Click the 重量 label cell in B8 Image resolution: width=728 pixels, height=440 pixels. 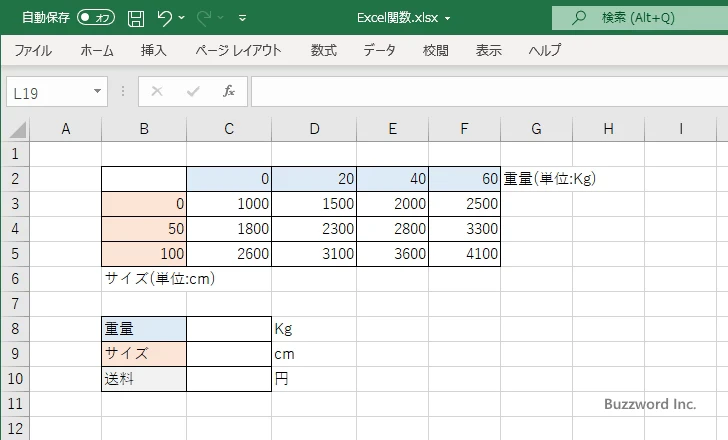click(144, 329)
